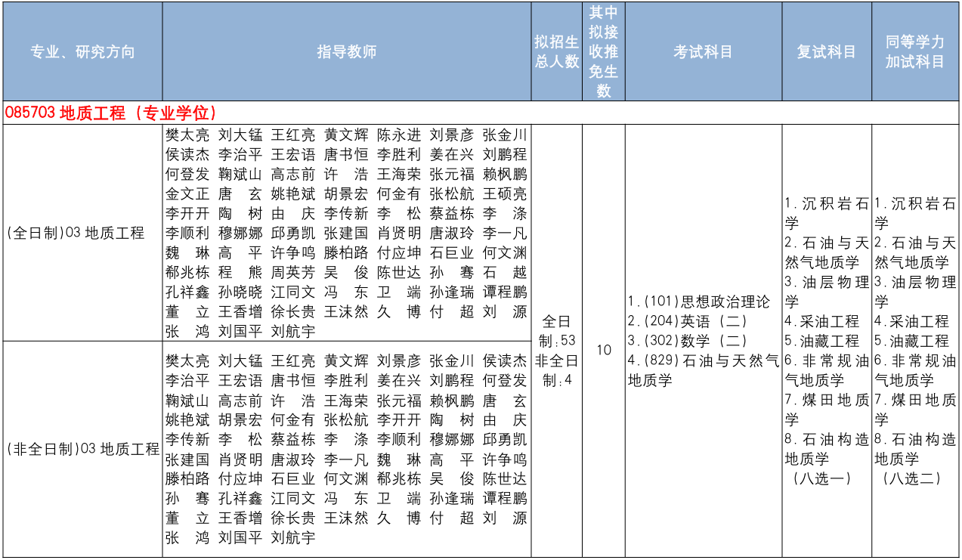Click the 拟招生总人数 header cell
962x560 pixels.
point(557,52)
